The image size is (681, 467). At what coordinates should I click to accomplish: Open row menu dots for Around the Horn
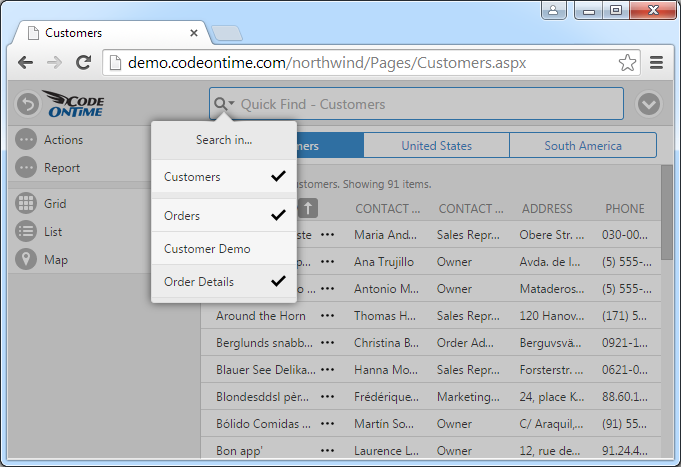328,316
